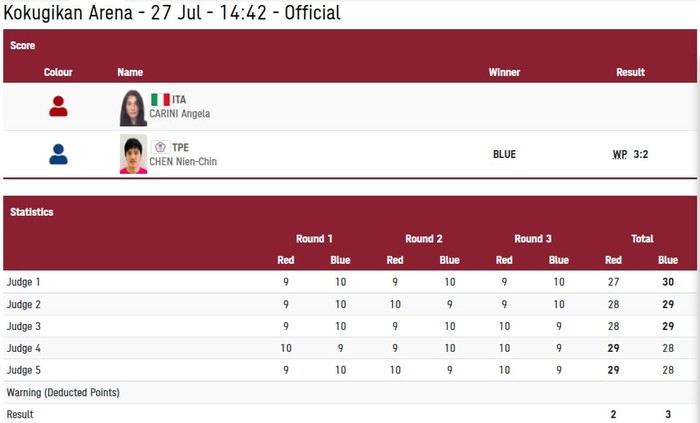Open CHEN Nien-Chin profile link

point(183,162)
